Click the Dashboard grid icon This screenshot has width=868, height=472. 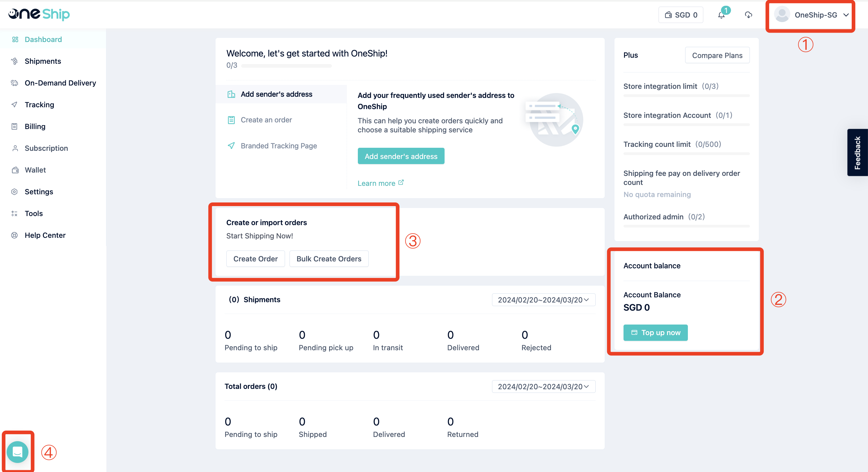tap(15, 39)
